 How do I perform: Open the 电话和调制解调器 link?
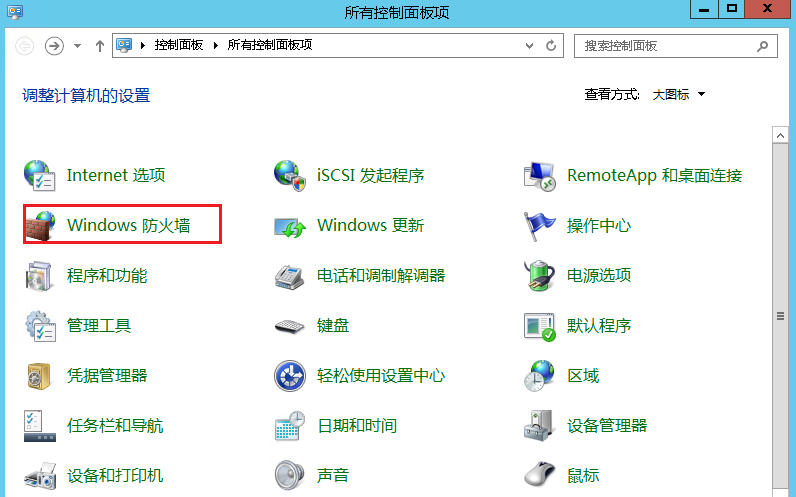click(x=381, y=276)
